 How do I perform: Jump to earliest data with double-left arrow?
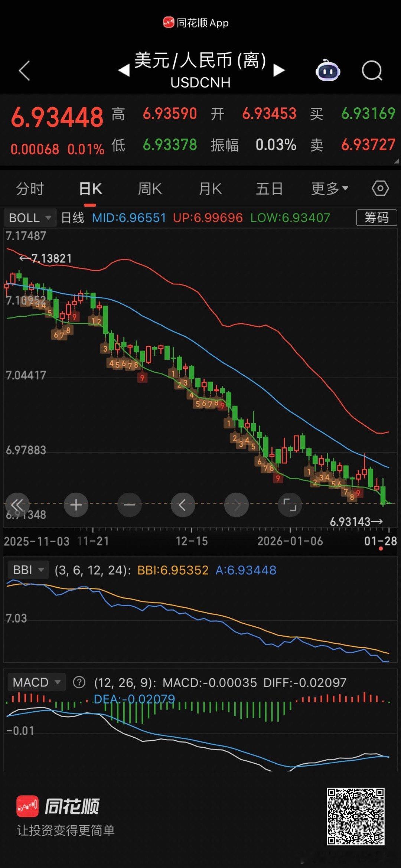pyautogui.click(x=17, y=505)
